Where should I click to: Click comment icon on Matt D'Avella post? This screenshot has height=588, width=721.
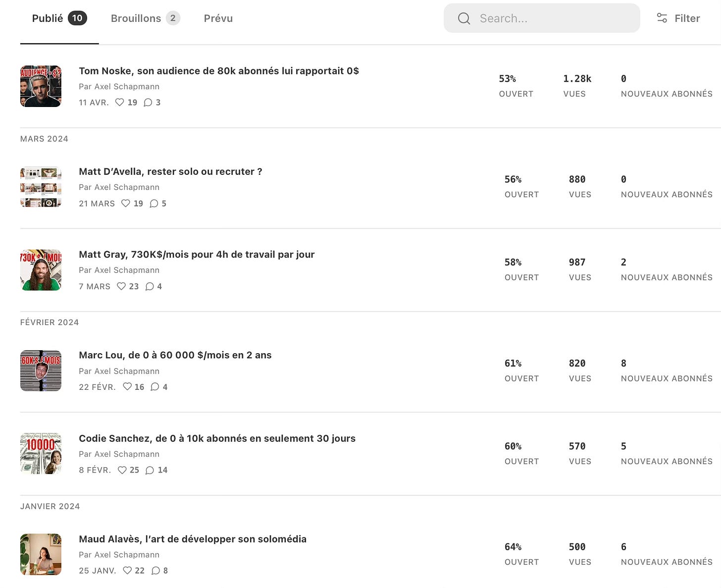154,204
